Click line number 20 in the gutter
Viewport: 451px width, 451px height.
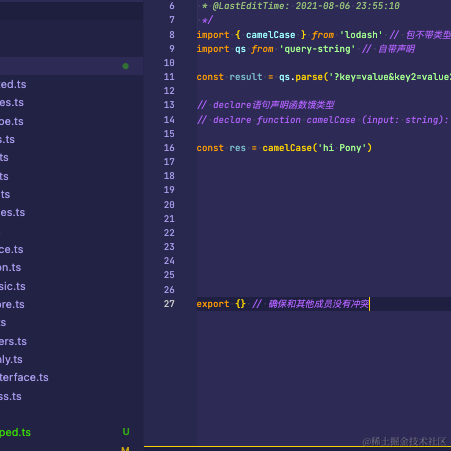pos(169,205)
